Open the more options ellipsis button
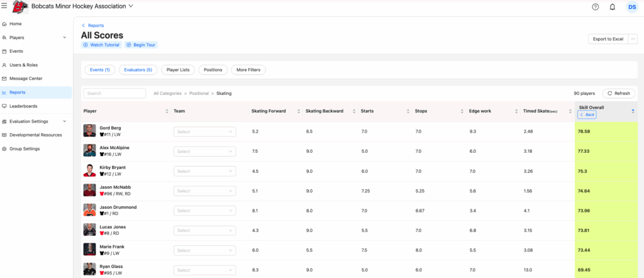 [633, 39]
